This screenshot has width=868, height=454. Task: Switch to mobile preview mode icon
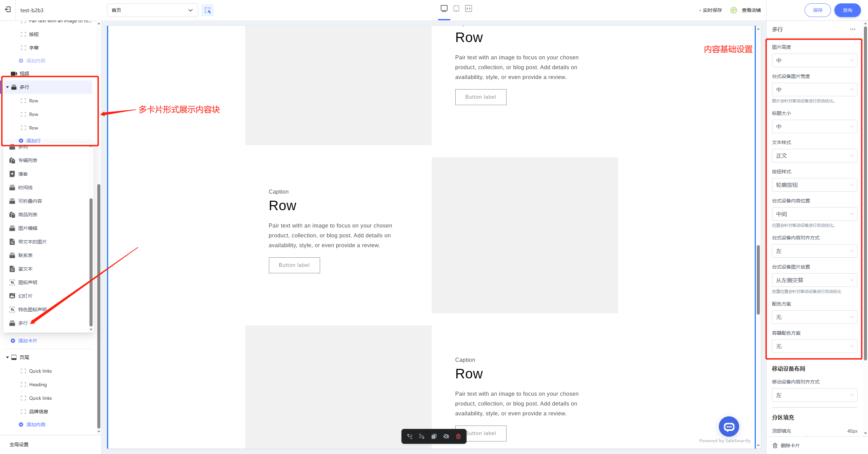coord(456,8)
